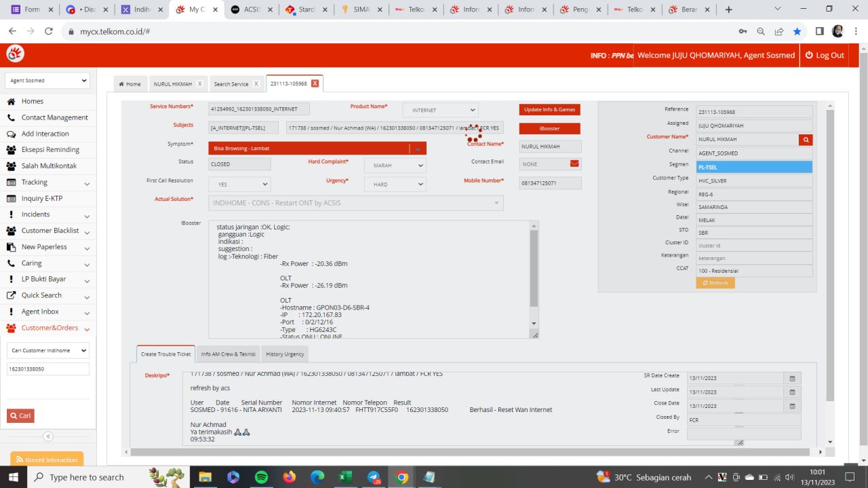Open Telegram from the taskbar
Image resolution: width=868 pixels, height=488 pixels.
click(374, 477)
